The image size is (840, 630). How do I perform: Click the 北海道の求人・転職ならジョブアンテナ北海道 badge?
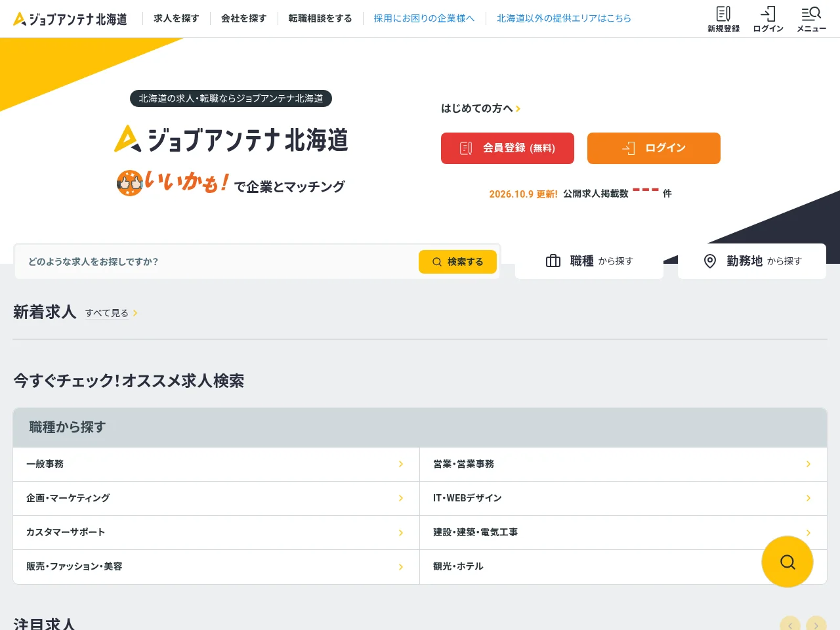(x=231, y=98)
